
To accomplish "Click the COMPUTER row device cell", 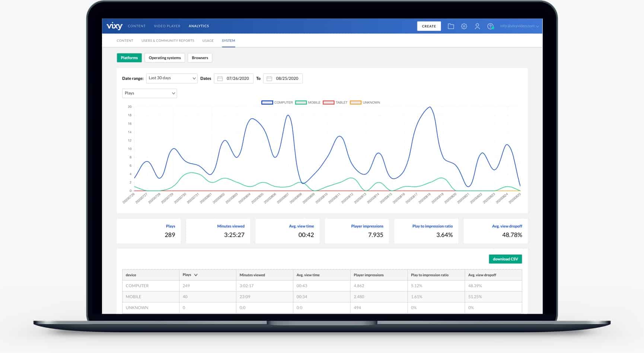I will click(151, 286).
